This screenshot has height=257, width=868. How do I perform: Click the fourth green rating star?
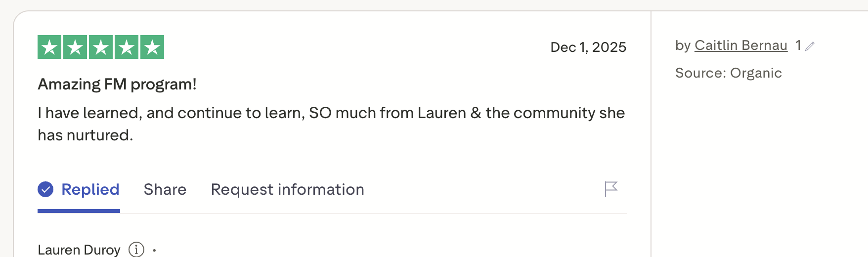tap(127, 47)
